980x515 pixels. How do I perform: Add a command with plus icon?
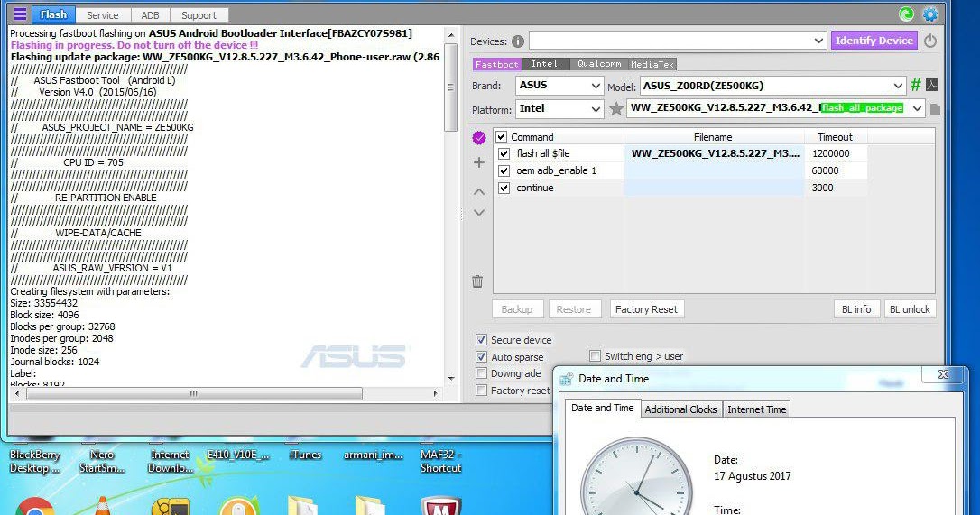click(x=479, y=162)
